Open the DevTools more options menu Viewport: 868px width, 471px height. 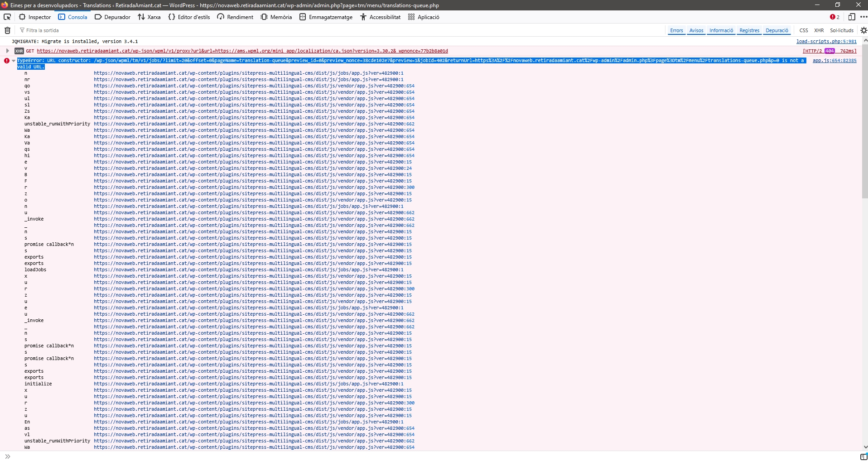coord(863,17)
